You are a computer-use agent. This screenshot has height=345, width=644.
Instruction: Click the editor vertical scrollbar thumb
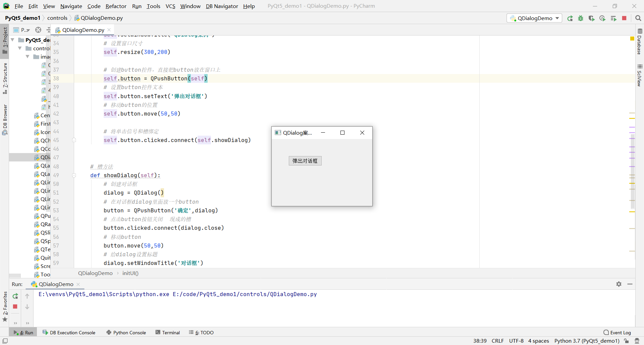click(x=633, y=171)
